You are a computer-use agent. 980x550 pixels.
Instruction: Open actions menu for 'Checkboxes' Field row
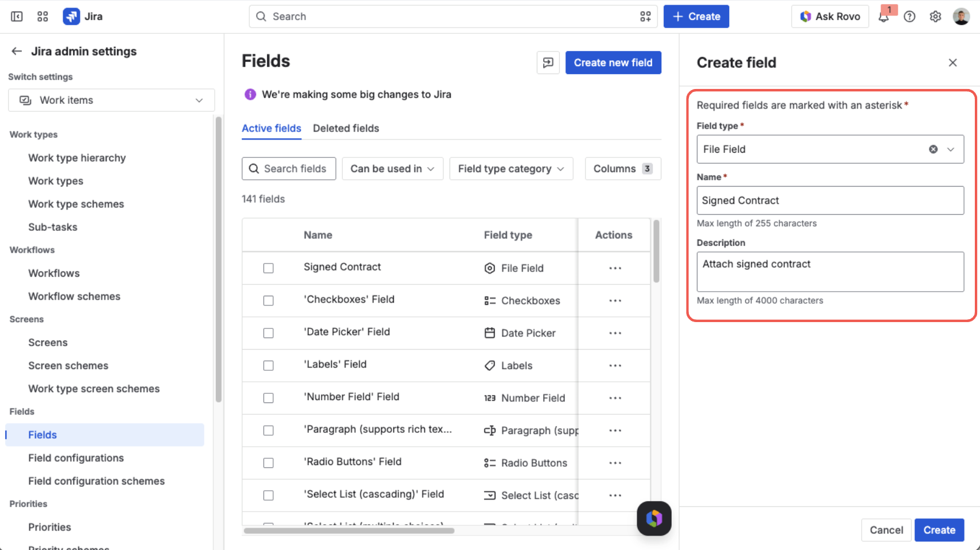click(x=615, y=301)
